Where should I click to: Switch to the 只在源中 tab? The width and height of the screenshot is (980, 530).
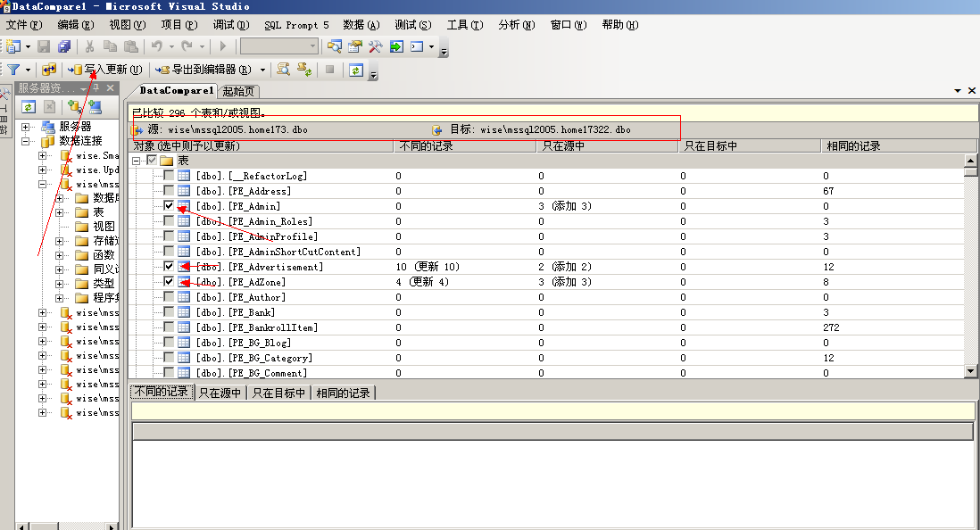pos(220,393)
